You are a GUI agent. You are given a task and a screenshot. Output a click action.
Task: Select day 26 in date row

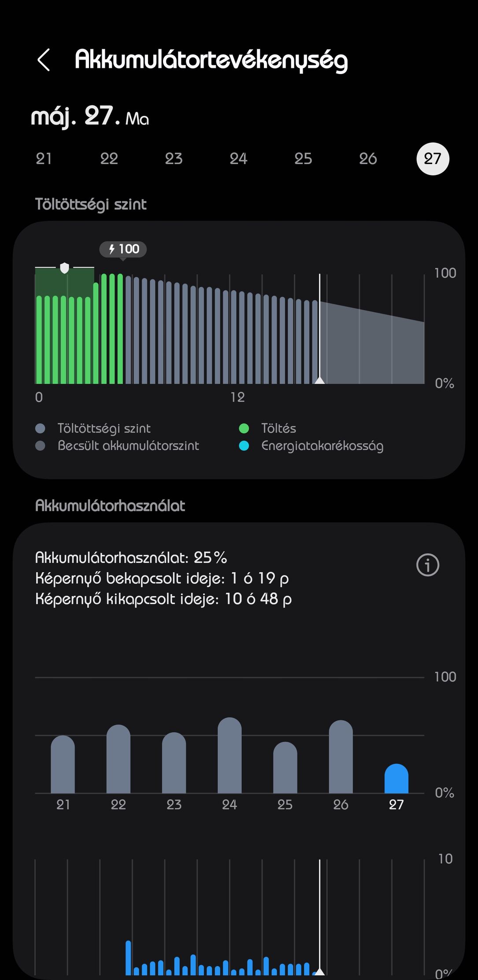click(x=368, y=159)
